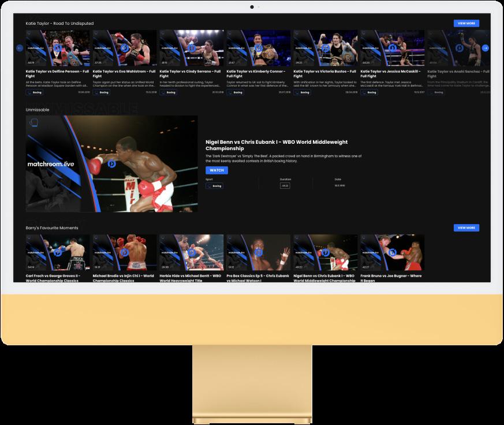Click Boxing tag under Katie Taylor vs Cindy Serrano
Image resolution: width=504 pixels, height=425 pixels.
tap(169, 92)
